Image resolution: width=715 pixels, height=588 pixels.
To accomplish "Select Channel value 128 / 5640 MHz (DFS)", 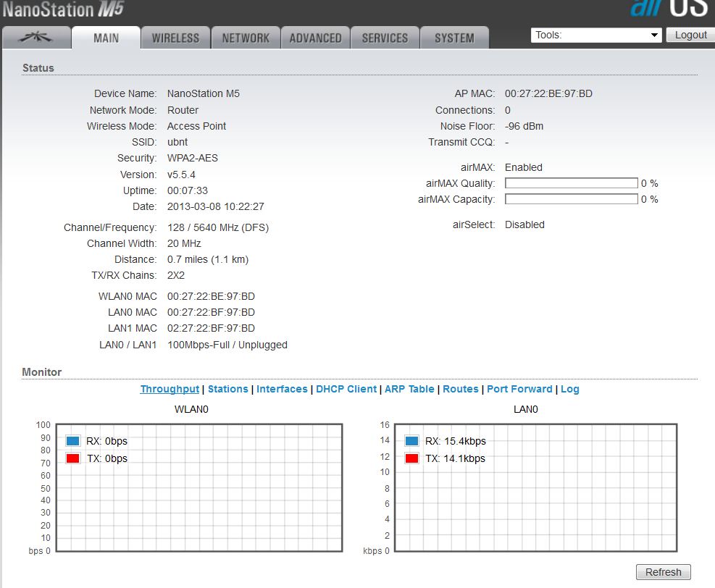I will click(218, 227).
